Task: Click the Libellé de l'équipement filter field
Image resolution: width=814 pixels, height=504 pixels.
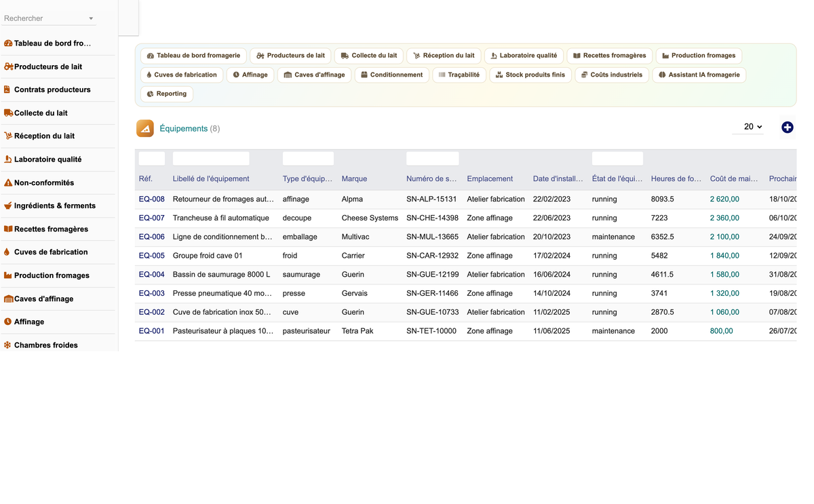Action: coord(211,159)
